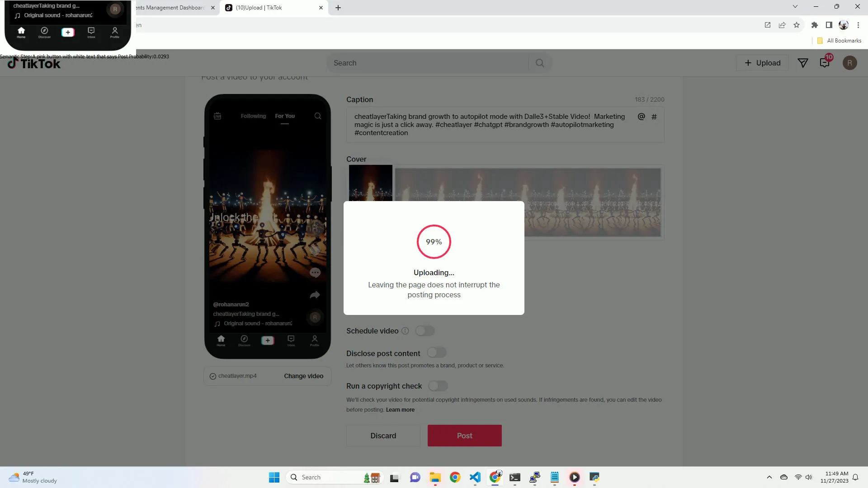Open a new browser tab
Viewport: 868px width, 488px height.
coord(338,8)
